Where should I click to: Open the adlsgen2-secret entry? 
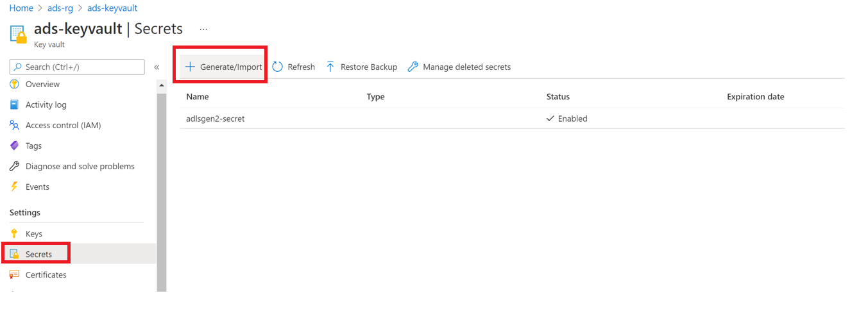[216, 119]
